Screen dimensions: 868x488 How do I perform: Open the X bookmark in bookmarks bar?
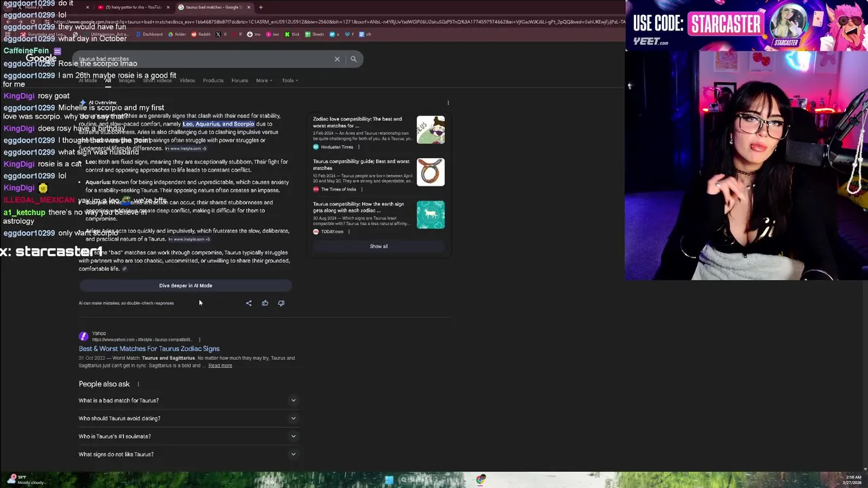pyautogui.click(x=222, y=34)
